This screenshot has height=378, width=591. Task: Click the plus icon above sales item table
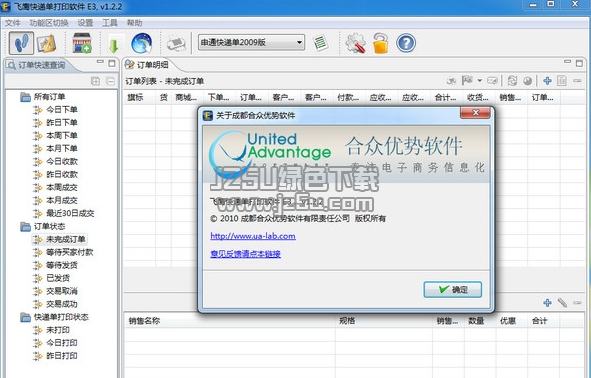[x=547, y=303]
